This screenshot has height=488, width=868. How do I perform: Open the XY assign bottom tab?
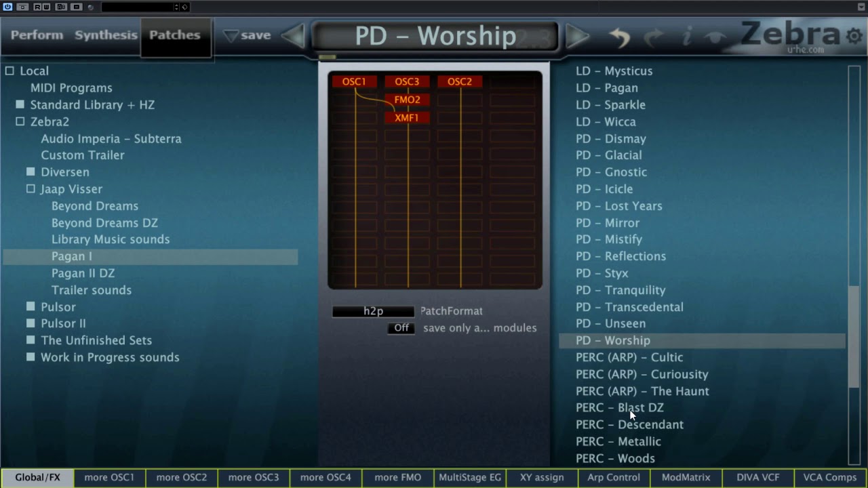pyautogui.click(x=542, y=477)
